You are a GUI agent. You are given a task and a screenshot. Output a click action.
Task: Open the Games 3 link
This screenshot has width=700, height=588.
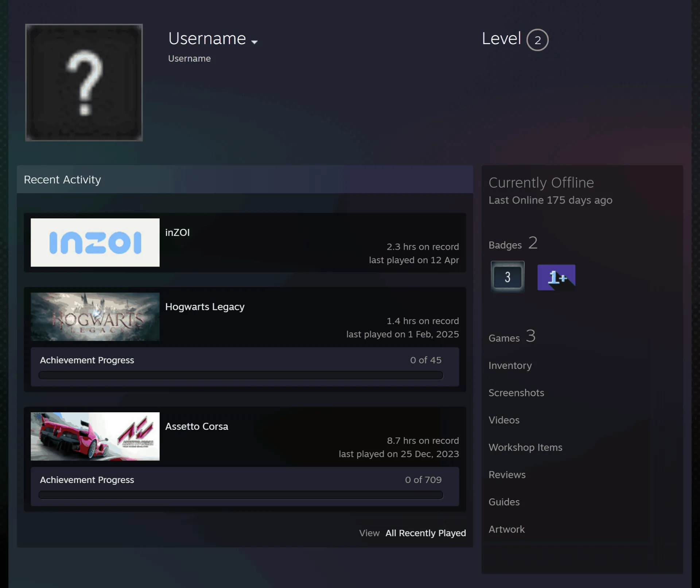pos(512,336)
